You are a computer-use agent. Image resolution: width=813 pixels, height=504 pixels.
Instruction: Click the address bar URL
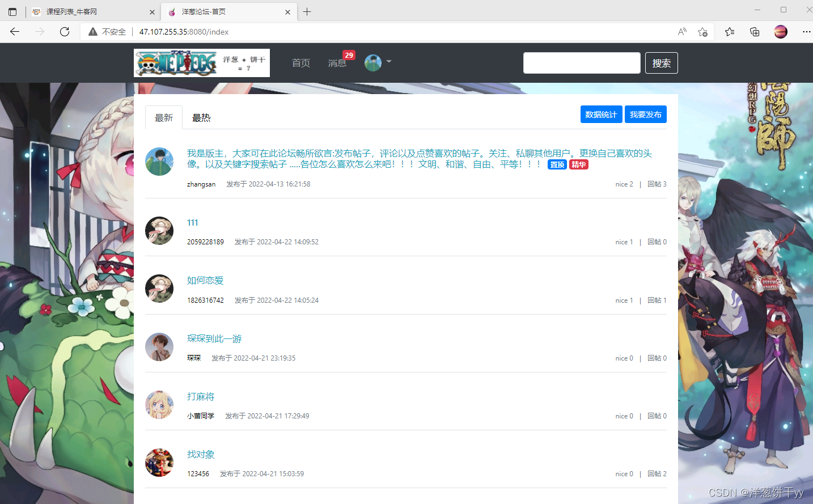(x=184, y=32)
